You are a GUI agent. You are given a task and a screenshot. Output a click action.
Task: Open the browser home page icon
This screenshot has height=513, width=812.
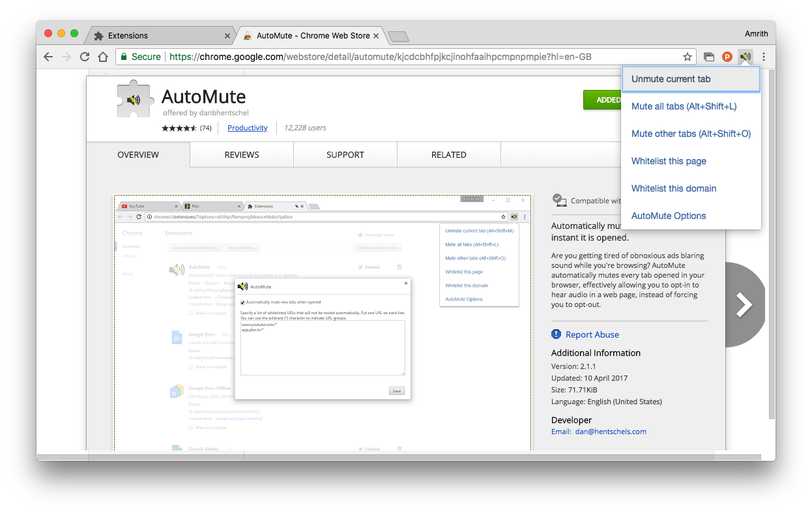[x=103, y=57]
